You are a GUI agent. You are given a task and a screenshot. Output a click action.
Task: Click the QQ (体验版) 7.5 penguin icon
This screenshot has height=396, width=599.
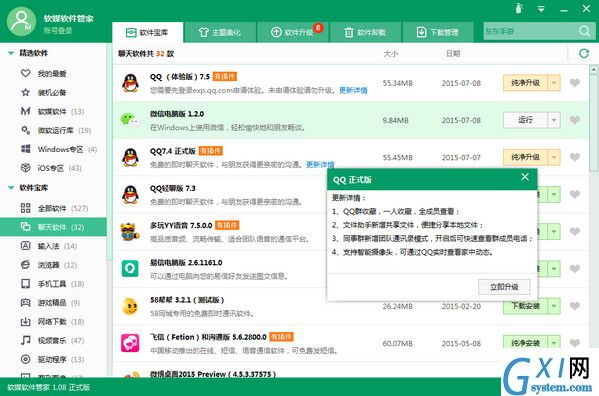(130, 83)
